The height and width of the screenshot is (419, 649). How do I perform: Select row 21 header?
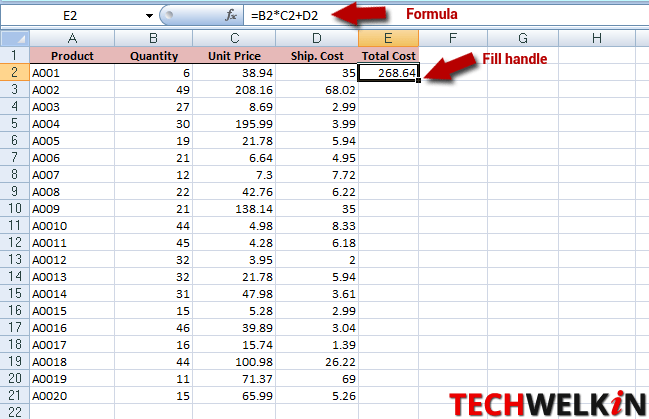pyautogui.click(x=15, y=395)
